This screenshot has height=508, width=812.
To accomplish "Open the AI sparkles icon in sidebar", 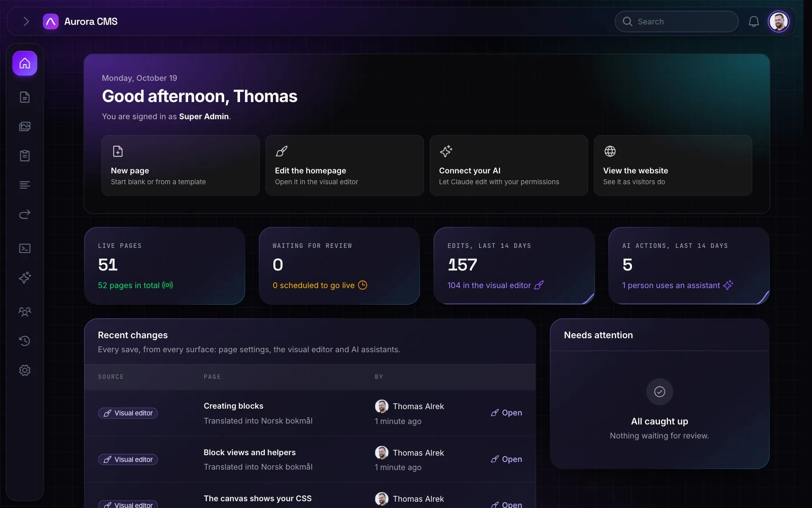I will [25, 277].
